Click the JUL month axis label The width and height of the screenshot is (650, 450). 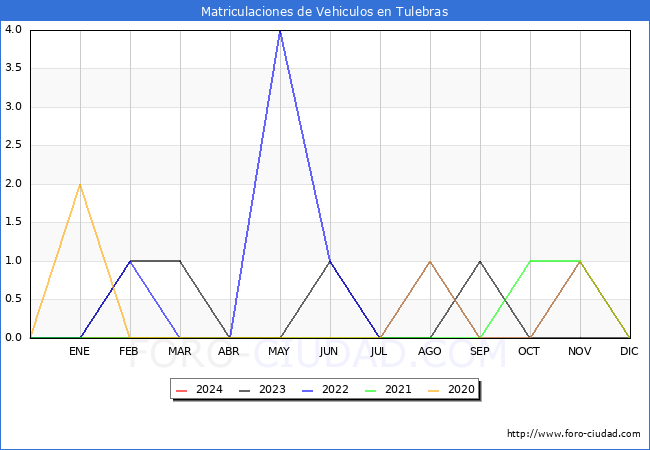pyautogui.click(x=379, y=351)
